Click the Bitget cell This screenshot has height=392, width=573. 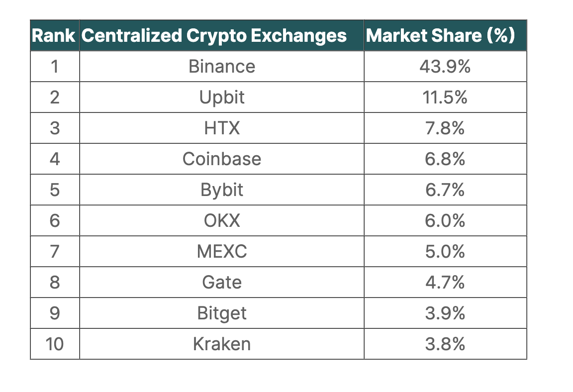[x=222, y=313]
